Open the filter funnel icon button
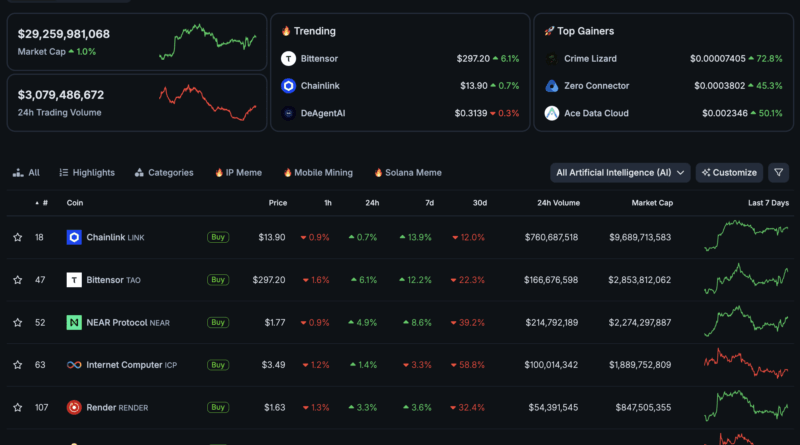800x445 pixels. click(x=779, y=172)
